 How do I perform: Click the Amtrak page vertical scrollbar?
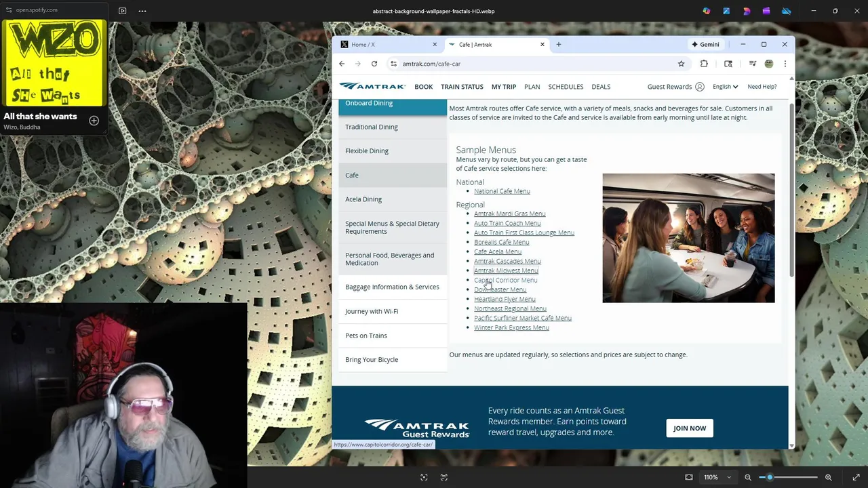pyautogui.click(x=791, y=190)
